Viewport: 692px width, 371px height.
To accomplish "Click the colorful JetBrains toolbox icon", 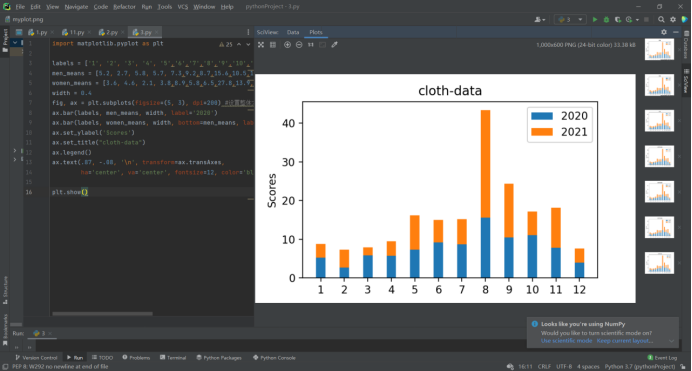I will click(x=685, y=19).
